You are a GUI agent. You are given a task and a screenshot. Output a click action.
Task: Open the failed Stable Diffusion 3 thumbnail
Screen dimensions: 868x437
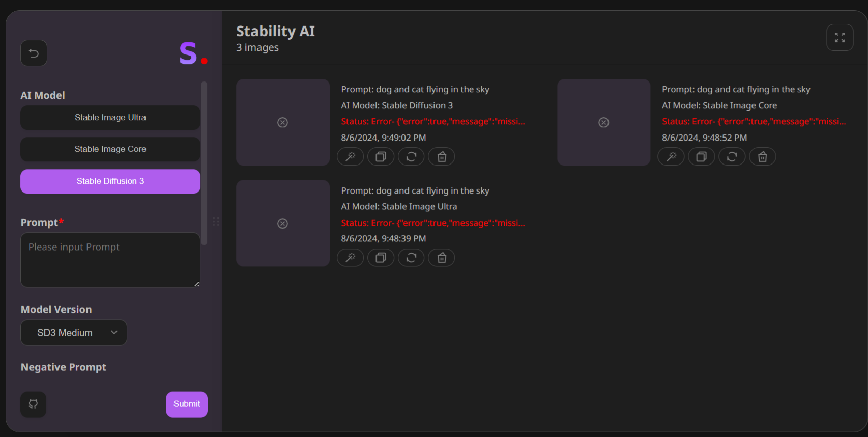[283, 122]
